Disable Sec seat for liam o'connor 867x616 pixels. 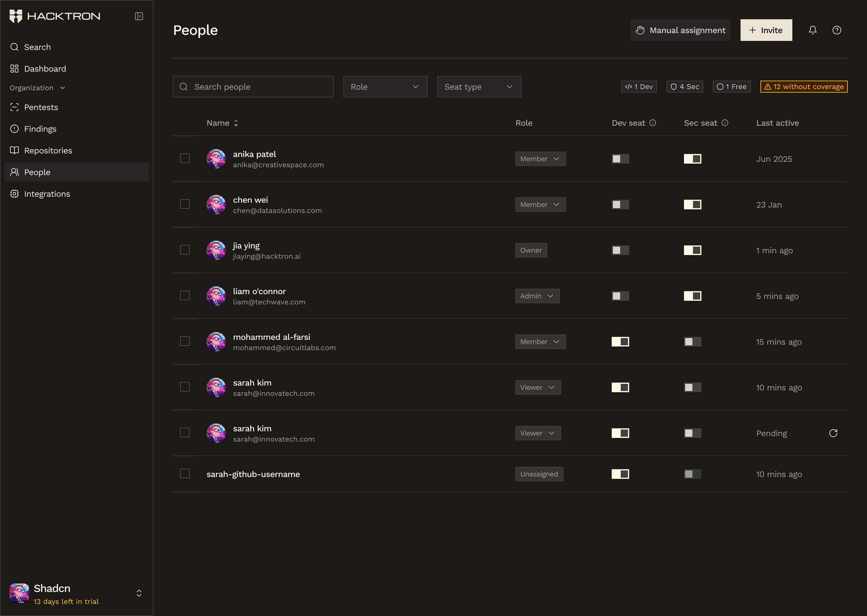(x=692, y=296)
